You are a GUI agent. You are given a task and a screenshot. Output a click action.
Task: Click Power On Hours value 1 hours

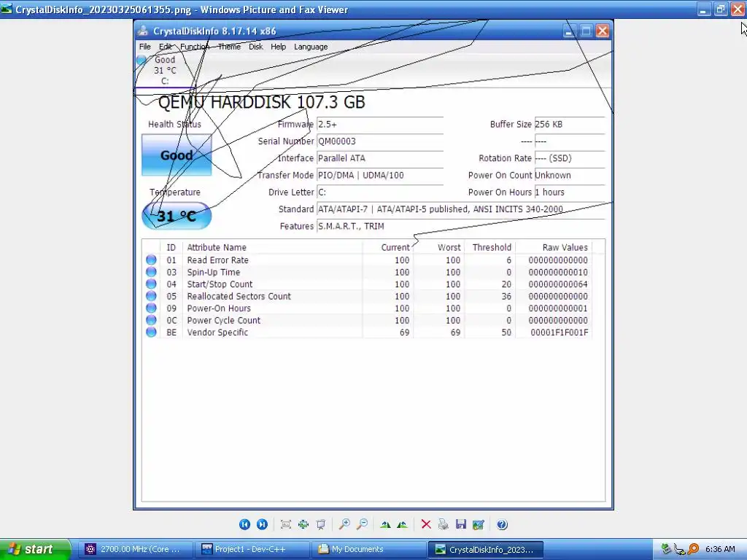570,192
